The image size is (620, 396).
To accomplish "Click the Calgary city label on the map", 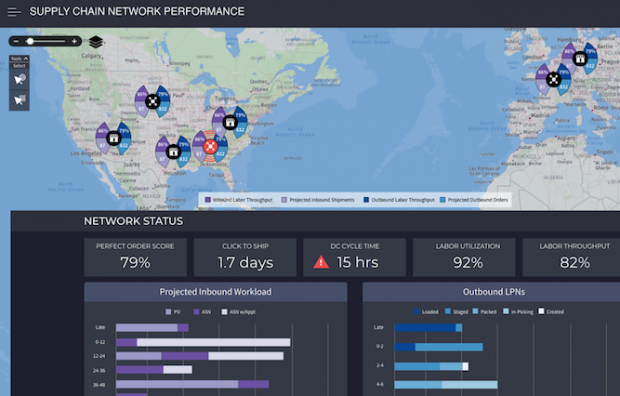I will [x=91, y=56].
